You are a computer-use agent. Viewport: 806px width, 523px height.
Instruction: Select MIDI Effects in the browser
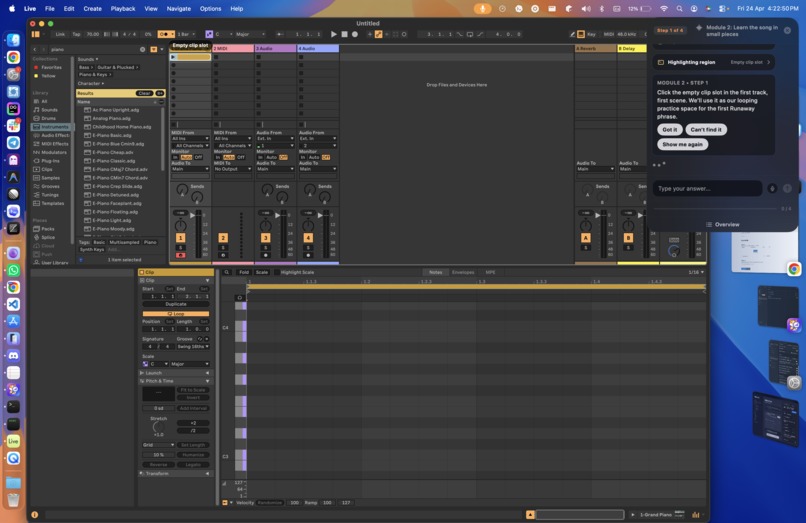pos(54,144)
